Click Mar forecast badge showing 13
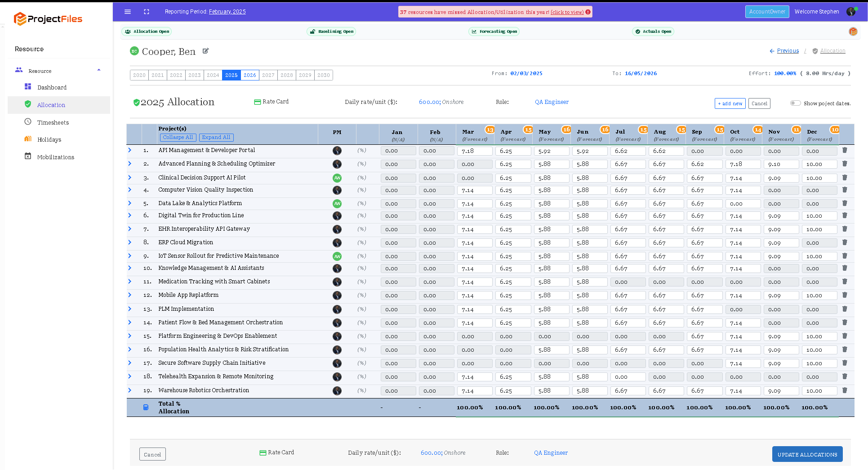The width and height of the screenshot is (868, 470). pos(490,130)
